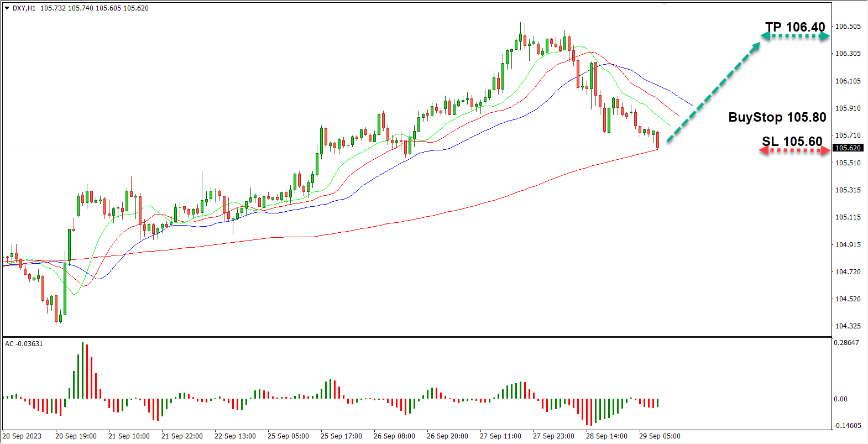
Task: Click the 105.510 price axis label
Action: (x=848, y=163)
